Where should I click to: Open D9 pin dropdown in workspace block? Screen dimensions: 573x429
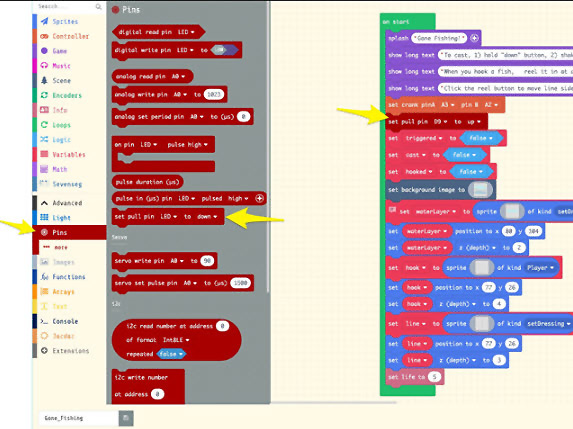(x=440, y=122)
